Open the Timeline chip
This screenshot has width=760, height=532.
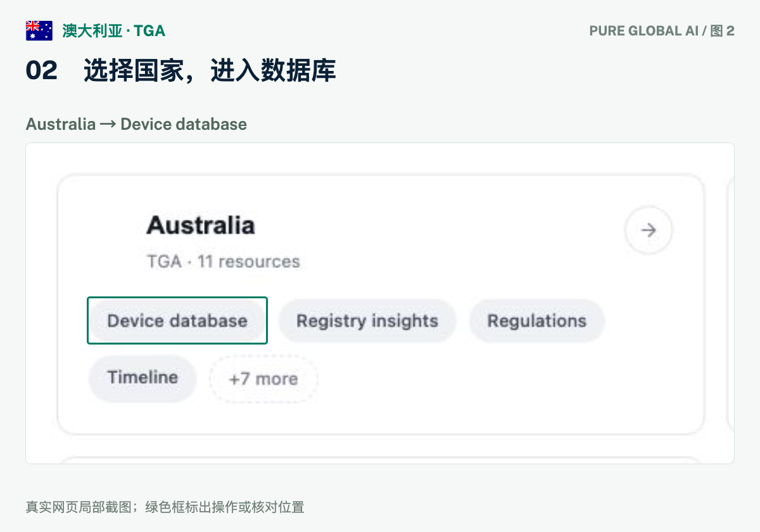click(142, 378)
